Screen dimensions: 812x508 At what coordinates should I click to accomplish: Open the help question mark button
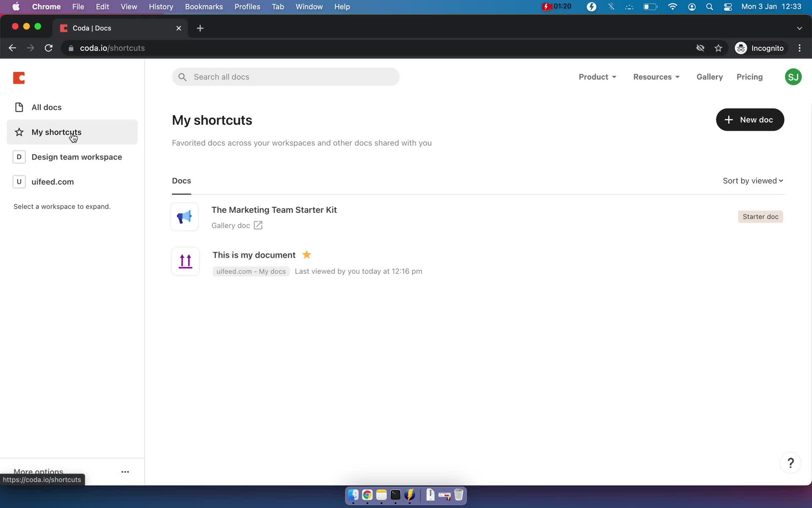790,463
